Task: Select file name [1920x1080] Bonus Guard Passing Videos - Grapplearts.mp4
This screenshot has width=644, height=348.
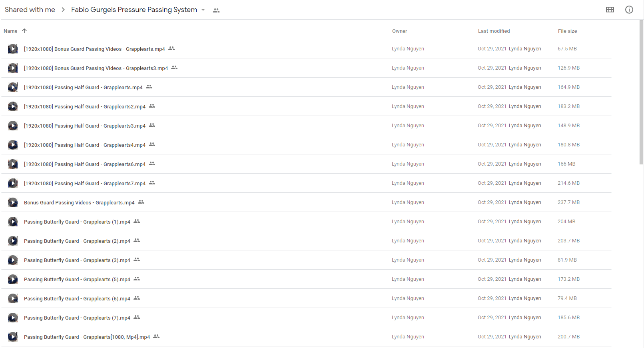Action: click(x=94, y=49)
